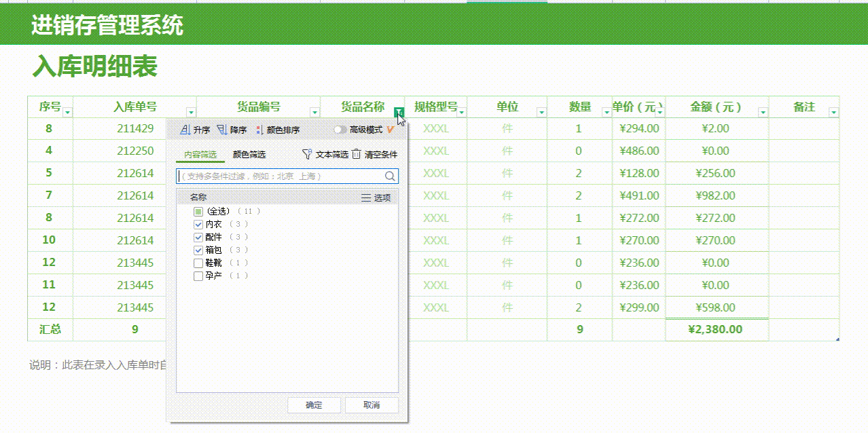Screen dimensions: 868x433
Task: Select unit price ¥128.00 cell
Action: pyautogui.click(x=639, y=173)
